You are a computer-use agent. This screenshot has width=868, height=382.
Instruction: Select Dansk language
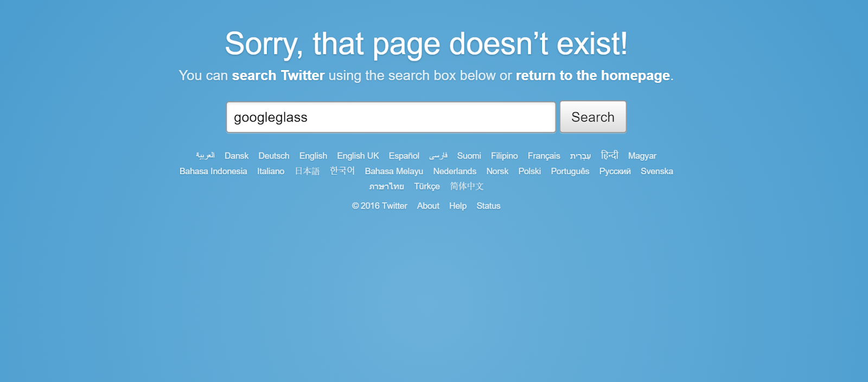[x=237, y=156]
